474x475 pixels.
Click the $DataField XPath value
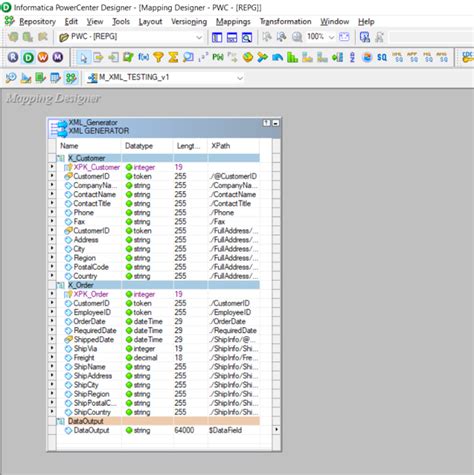click(225, 430)
